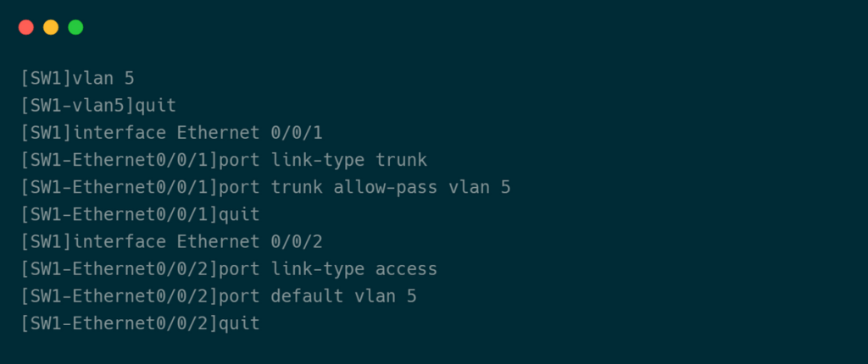Click the "[SW1]vlan 5" command line
This screenshot has height=364, width=868.
click(78, 79)
